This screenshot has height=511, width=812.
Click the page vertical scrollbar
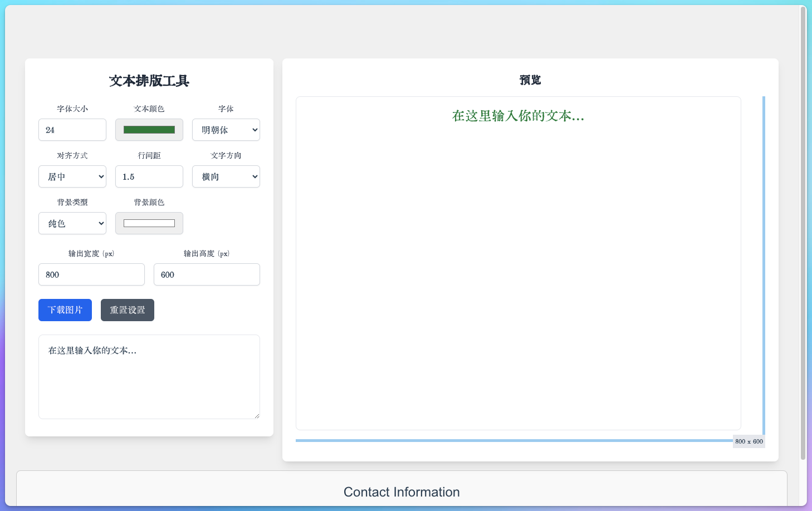(x=803, y=234)
